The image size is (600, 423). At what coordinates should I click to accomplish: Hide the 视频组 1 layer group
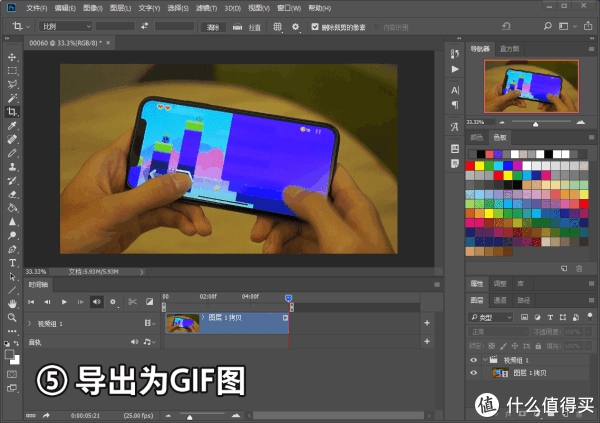474,360
